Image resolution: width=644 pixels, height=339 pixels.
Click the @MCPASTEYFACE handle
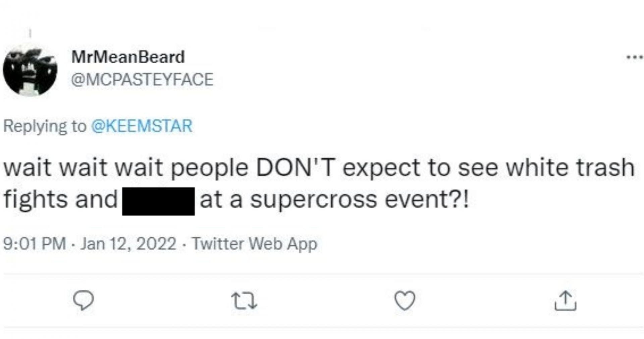tap(142, 80)
